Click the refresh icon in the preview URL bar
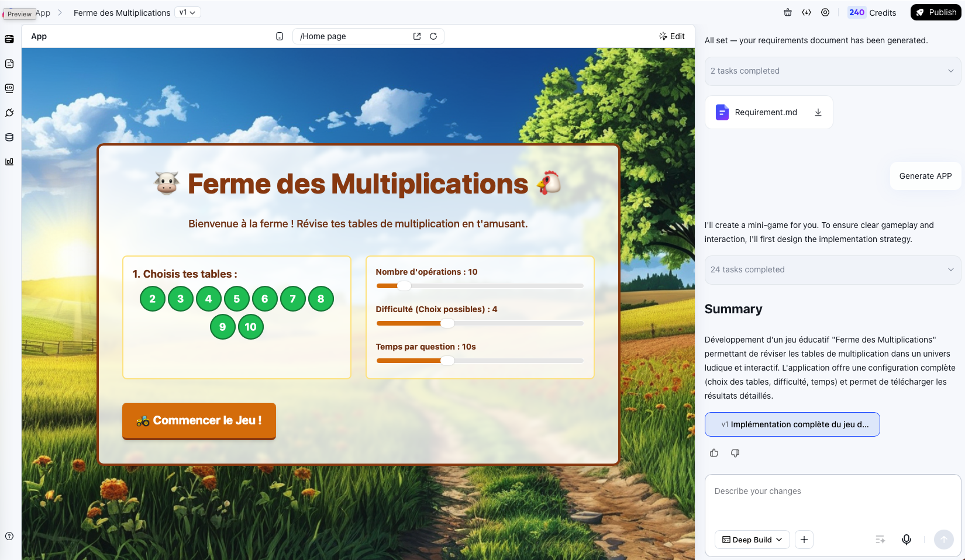Screen dimensions: 965x560 point(433,36)
